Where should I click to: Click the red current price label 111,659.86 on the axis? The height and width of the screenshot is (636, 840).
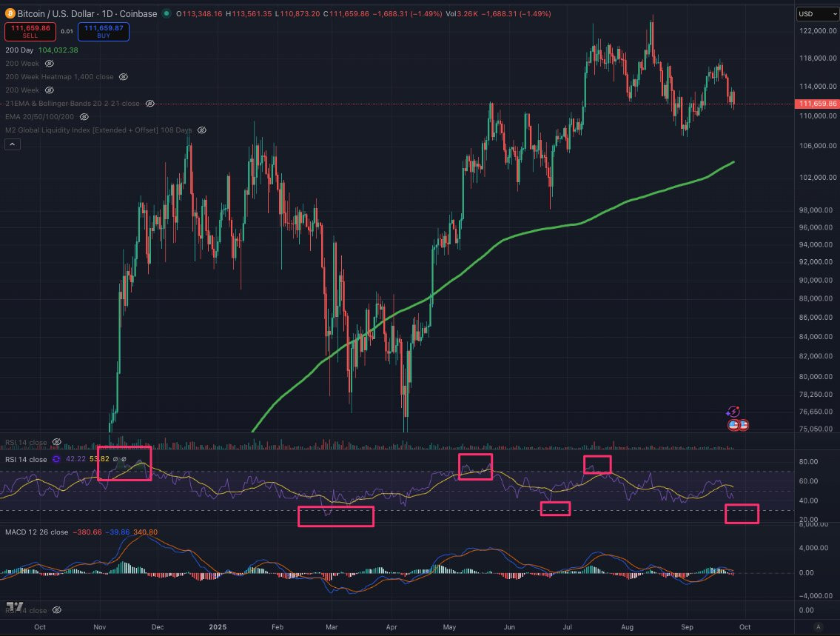818,104
